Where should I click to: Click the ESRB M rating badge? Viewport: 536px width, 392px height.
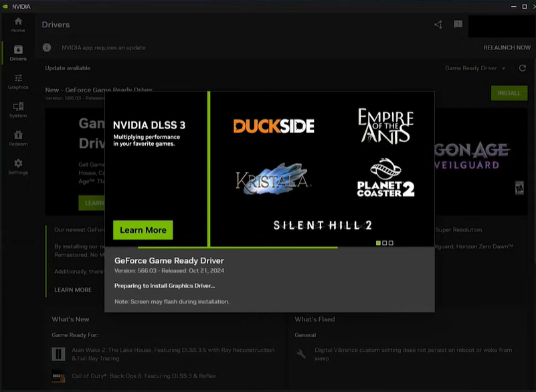click(519, 188)
